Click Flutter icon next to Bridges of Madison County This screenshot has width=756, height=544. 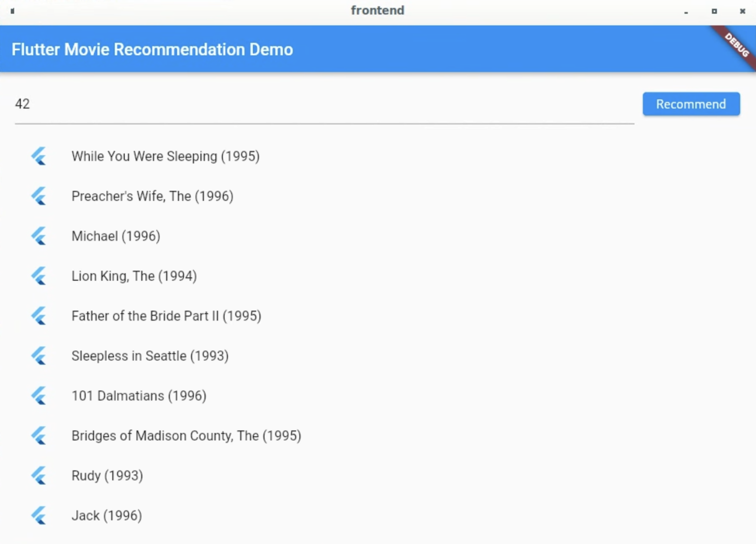(39, 436)
